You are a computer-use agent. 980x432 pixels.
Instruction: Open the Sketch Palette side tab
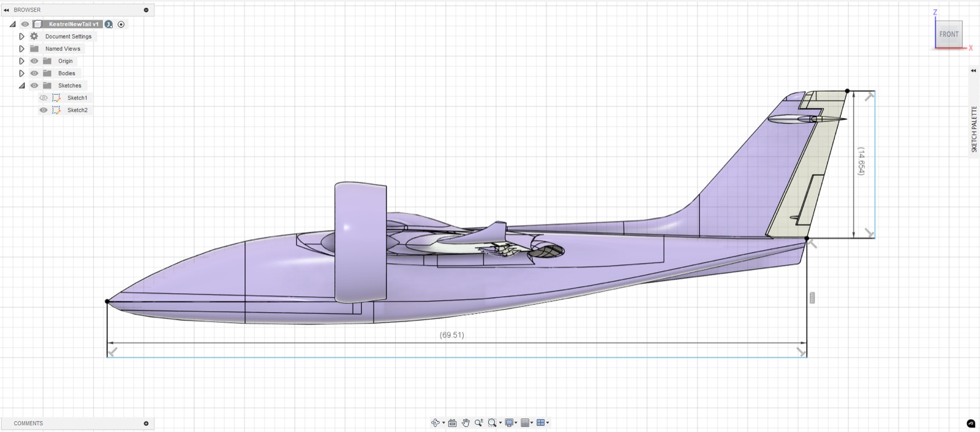[974, 129]
